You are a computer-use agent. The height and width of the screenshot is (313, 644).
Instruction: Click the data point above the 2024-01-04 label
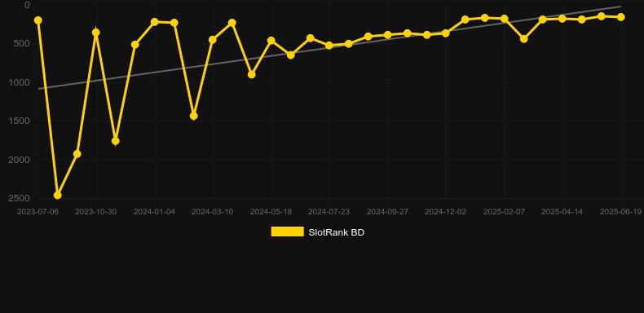coord(154,22)
